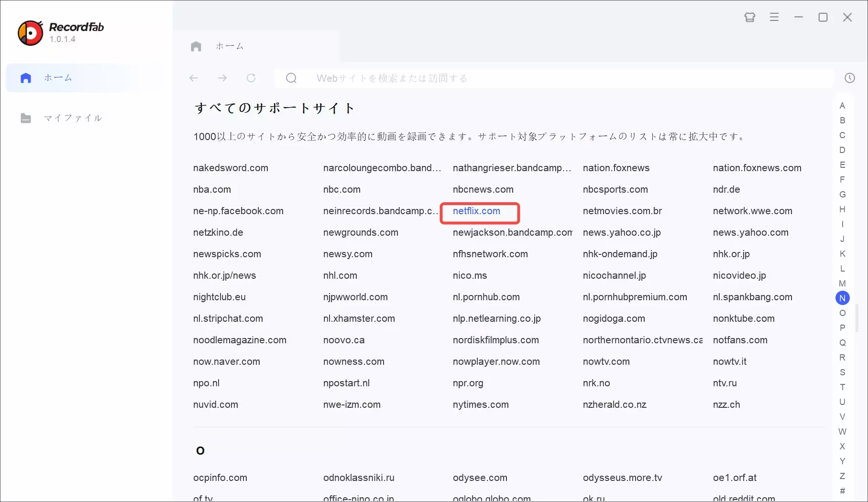Image resolution: width=868 pixels, height=502 pixels.
Task: Open nowtv.com link
Action: tap(606, 361)
